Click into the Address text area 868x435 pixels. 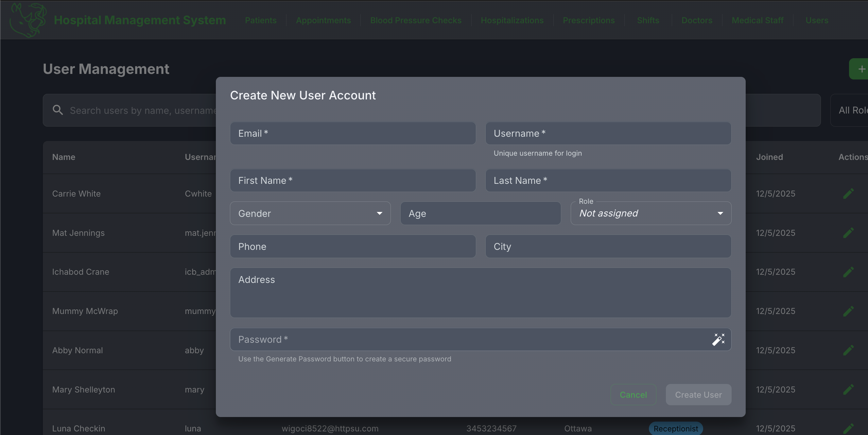[x=480, y=292]
